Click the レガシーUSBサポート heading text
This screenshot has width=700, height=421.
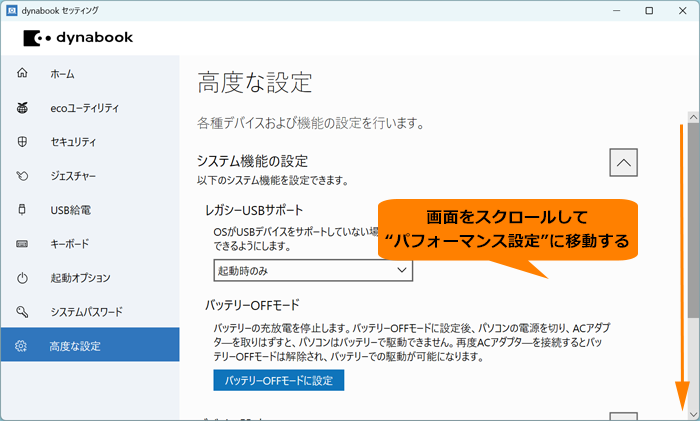tap(254, 210)
